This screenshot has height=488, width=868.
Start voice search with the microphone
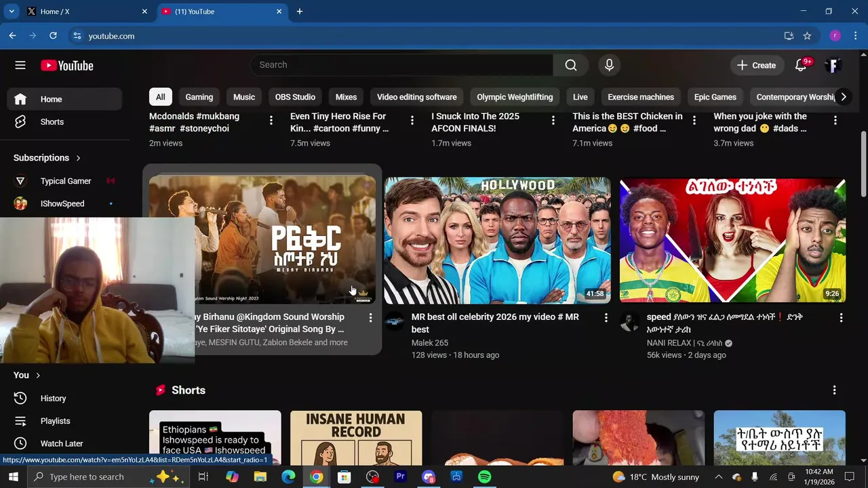(609, 65)
